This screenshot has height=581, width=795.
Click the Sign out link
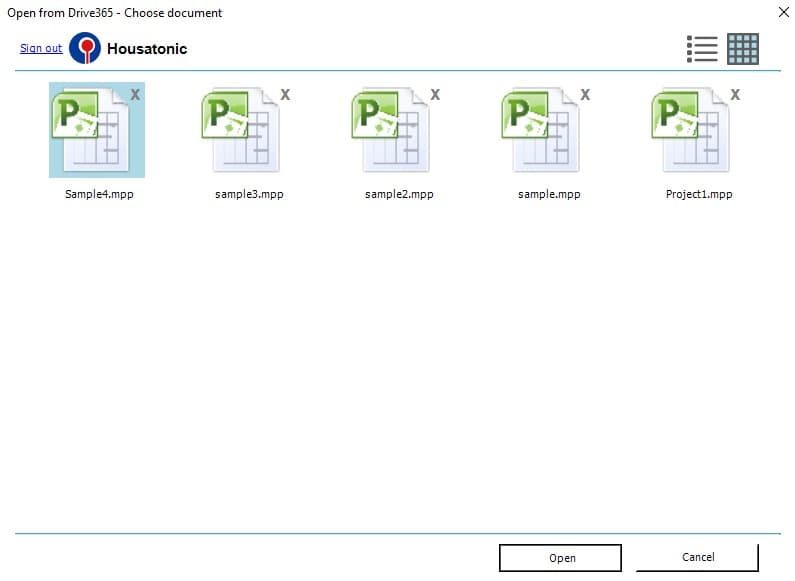point(41,48)
